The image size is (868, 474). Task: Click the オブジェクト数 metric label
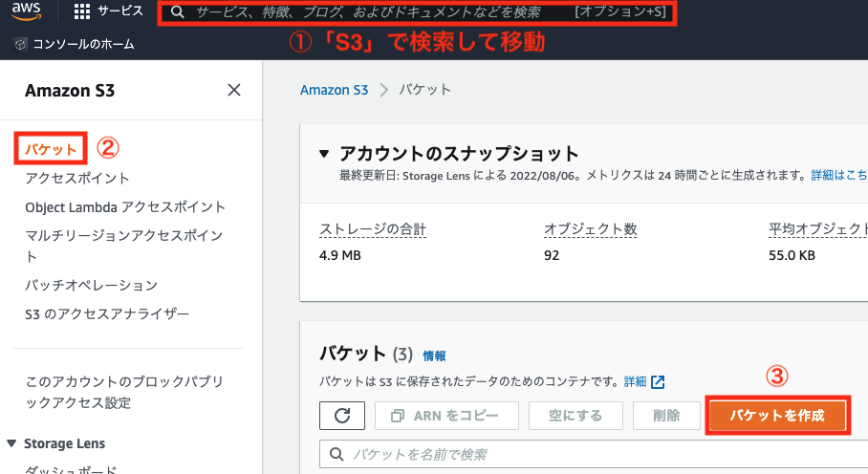590,229
